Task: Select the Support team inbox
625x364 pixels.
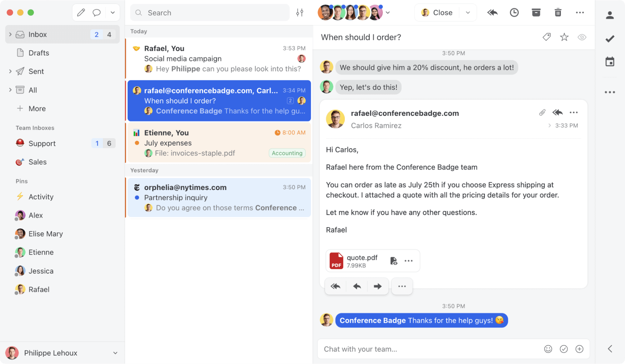Action: [x=42, y=143]
